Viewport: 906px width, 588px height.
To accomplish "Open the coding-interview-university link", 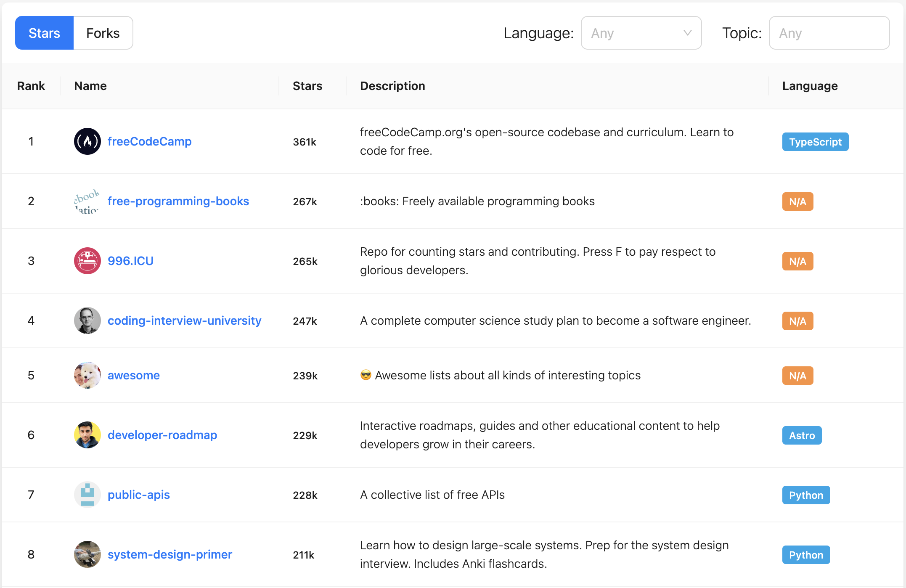I will (184, 320).
